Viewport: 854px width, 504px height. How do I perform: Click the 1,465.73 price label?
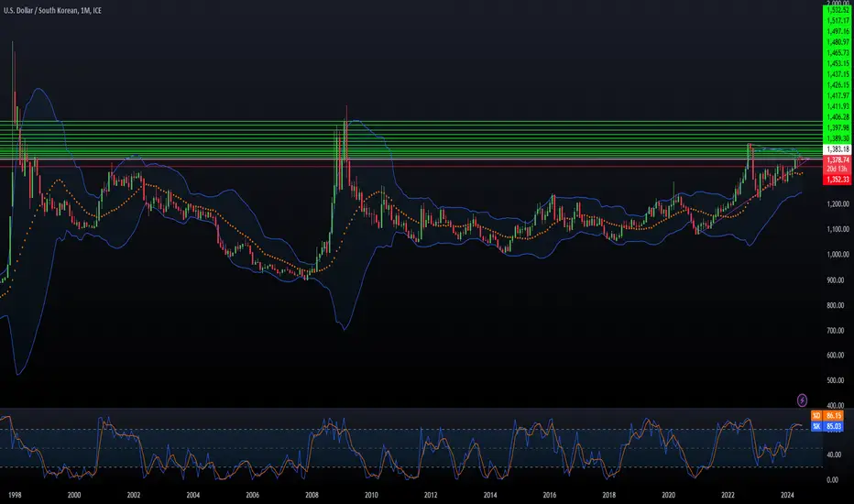click(x=838, y=53)
